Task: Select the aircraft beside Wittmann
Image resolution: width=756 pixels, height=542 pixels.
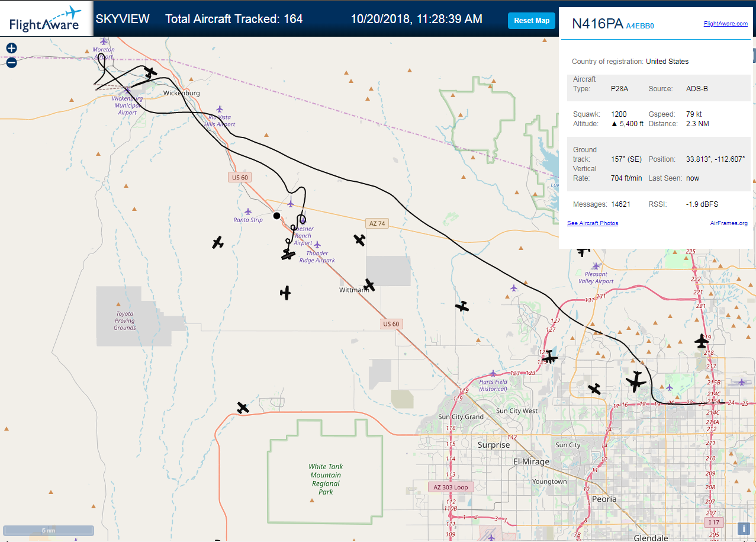Action: click(369, 285)
